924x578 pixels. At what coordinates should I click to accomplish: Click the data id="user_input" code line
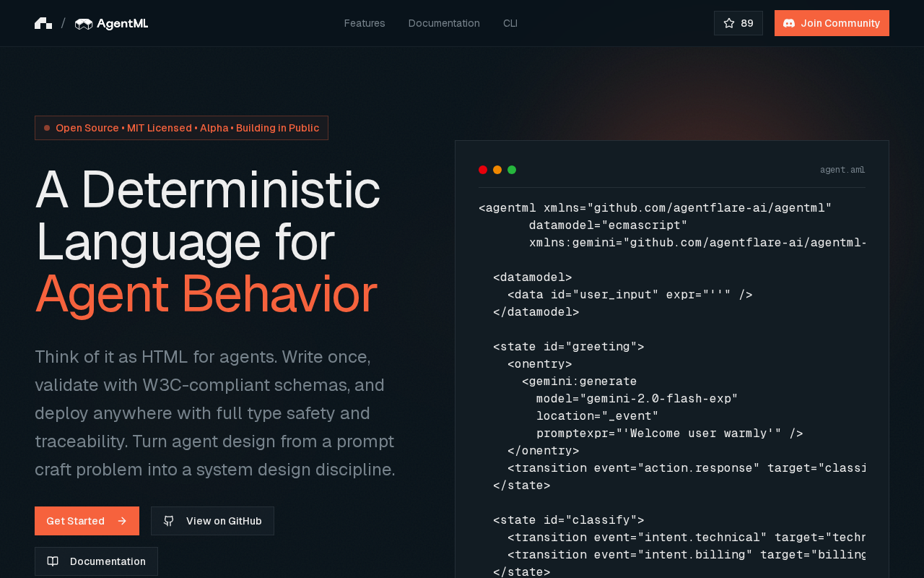tap(630, 295)
